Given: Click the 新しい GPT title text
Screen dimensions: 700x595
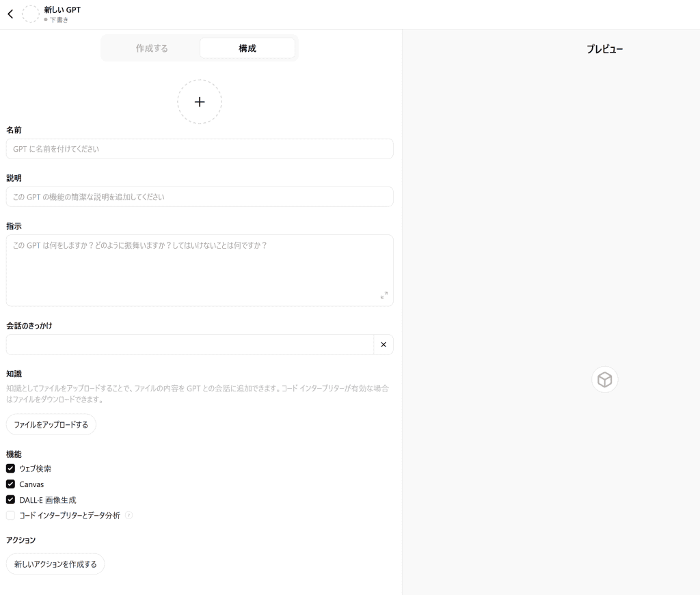Looking at the screenshot, I should pyautogui.click(x=62, y=10).
